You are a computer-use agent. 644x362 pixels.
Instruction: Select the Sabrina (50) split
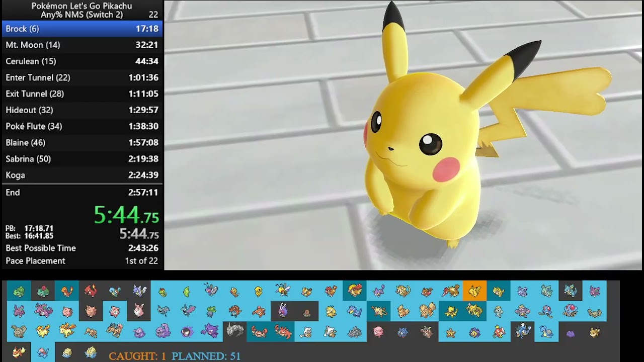click(x=82, y=159)
